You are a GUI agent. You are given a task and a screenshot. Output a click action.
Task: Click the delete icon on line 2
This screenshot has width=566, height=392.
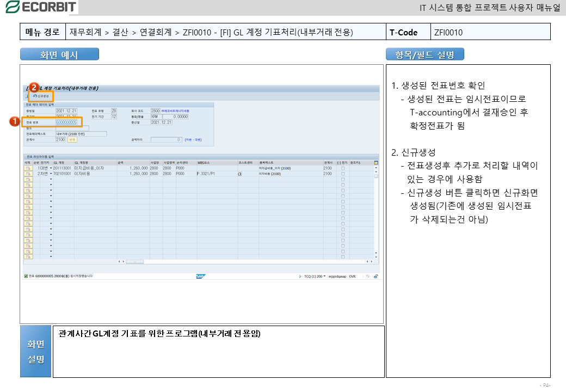pyautogui.click(x=27, y=174)
